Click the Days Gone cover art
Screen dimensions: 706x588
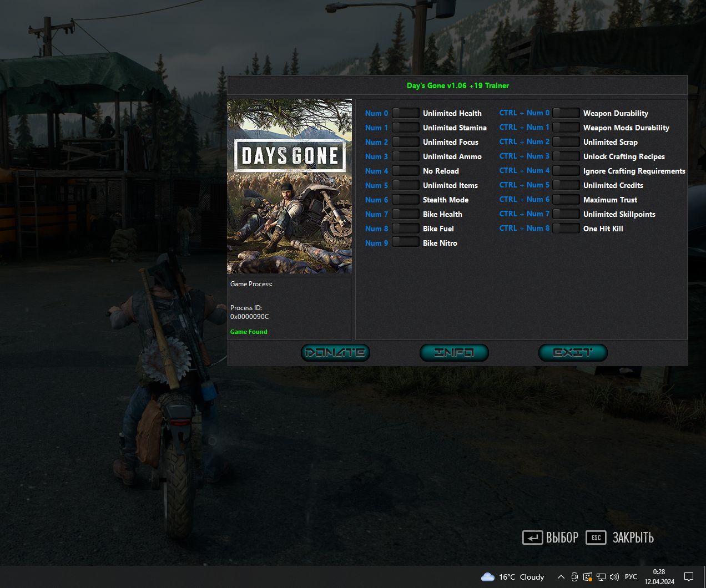(289, 186)
